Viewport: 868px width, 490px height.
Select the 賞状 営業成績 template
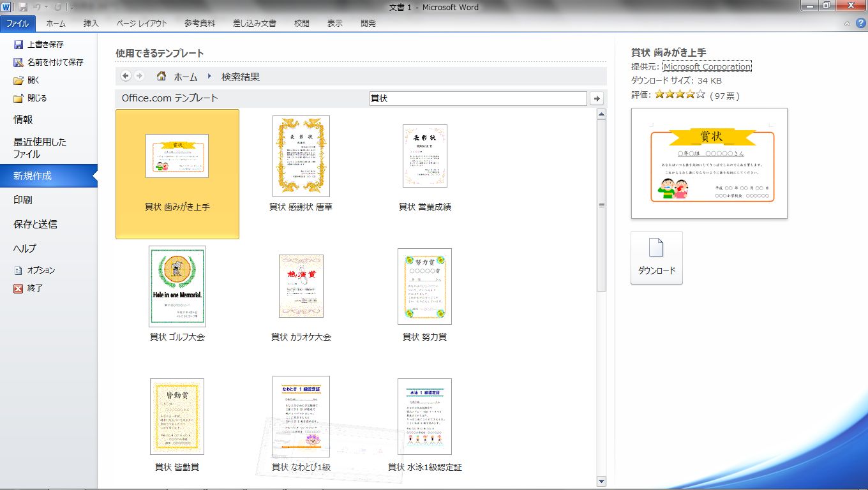pyautogui.click(x=425, y=169)
